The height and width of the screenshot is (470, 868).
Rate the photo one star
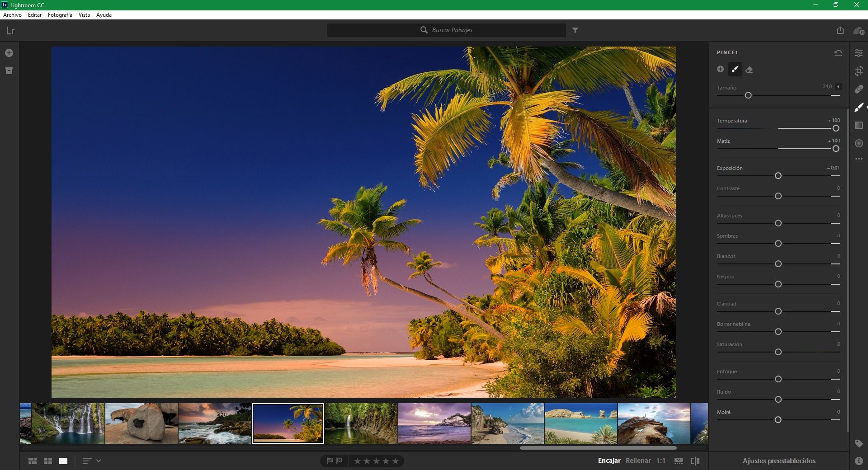[357, 461]
